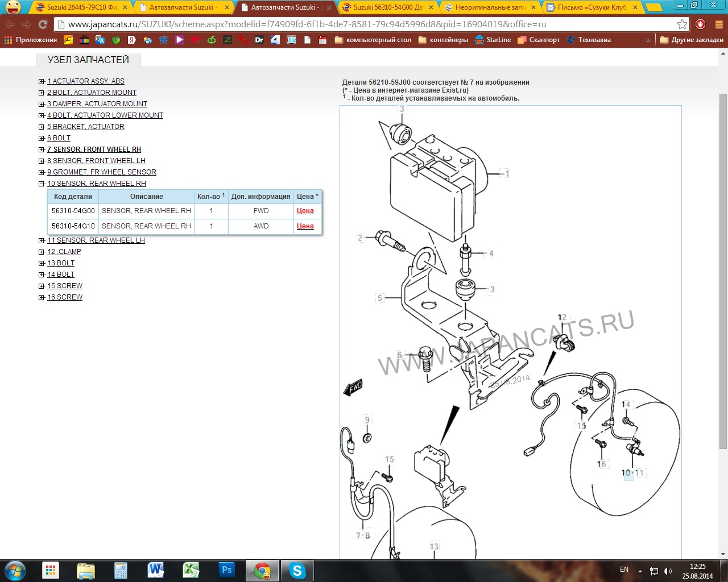Switch to the Suzuki 56310-54G00 tab
This screenshot has height=582, width=728.
pyautogui.click(x=388, y=7)
